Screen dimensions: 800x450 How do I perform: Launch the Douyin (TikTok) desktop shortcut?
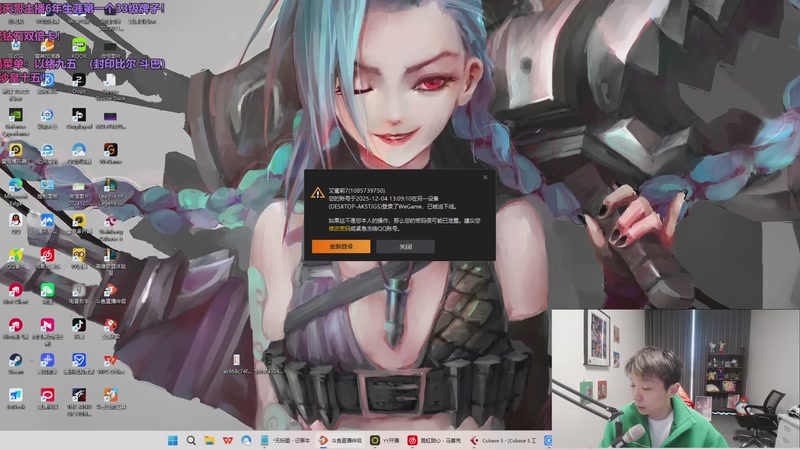click(79, 327)
